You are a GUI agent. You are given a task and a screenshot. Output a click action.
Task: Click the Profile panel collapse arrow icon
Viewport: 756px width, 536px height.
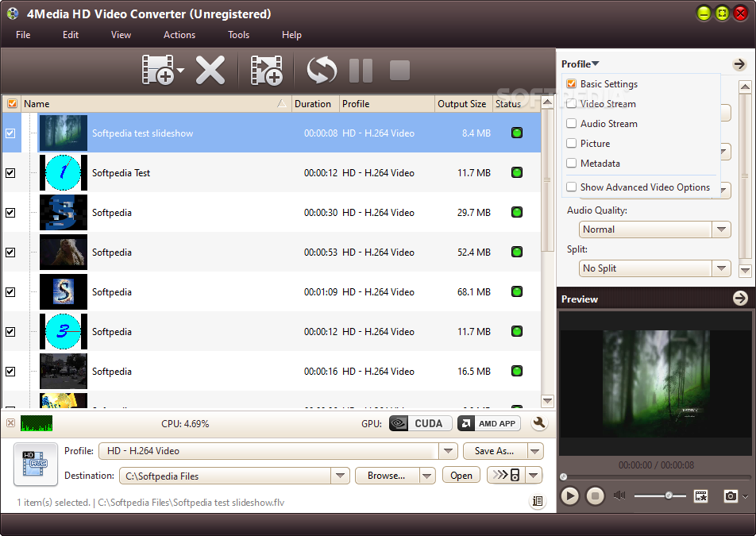[x=739, y=64]
